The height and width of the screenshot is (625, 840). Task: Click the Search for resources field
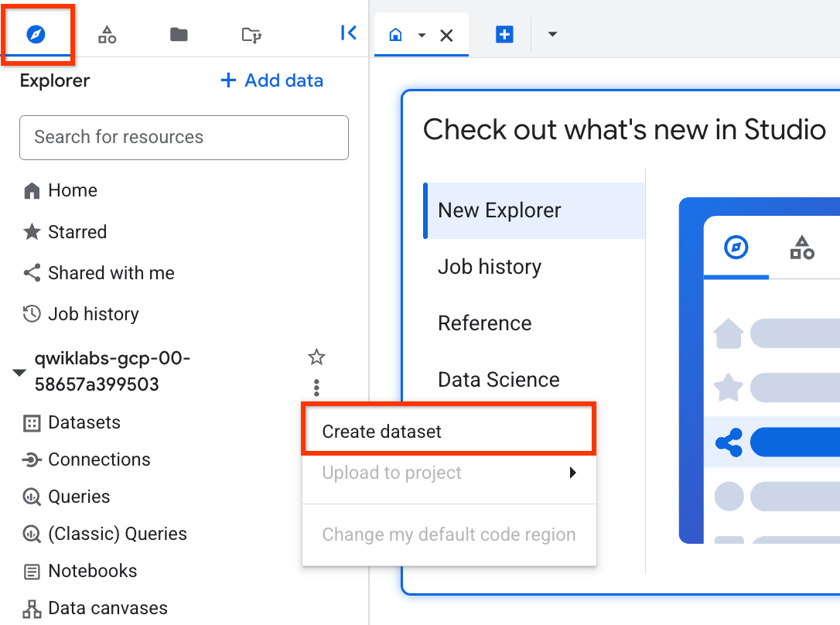click(183, 138)
